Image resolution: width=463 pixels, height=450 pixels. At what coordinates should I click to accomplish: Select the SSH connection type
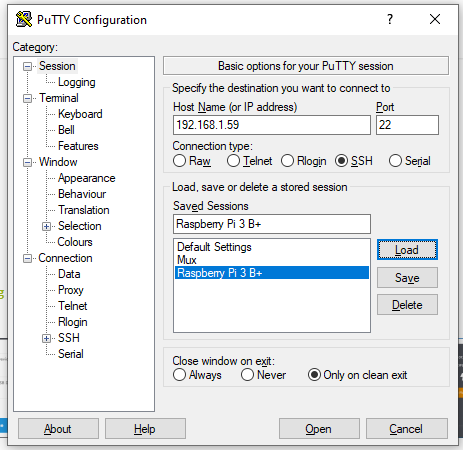click(x=342, y=161)
